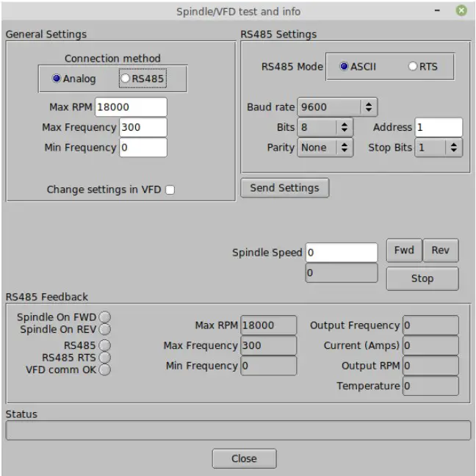Start spindle reverse with Rev button
The image size is (476, 476).
[441, 250]
